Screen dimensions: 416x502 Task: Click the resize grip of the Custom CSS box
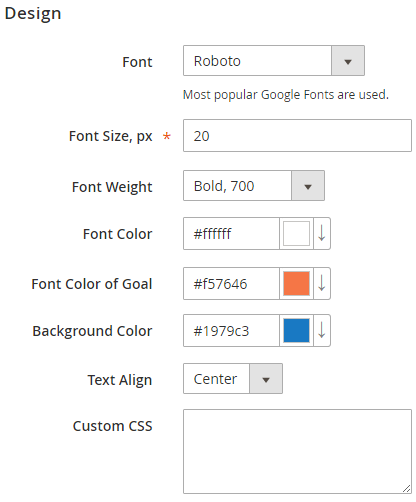point(406,488)
